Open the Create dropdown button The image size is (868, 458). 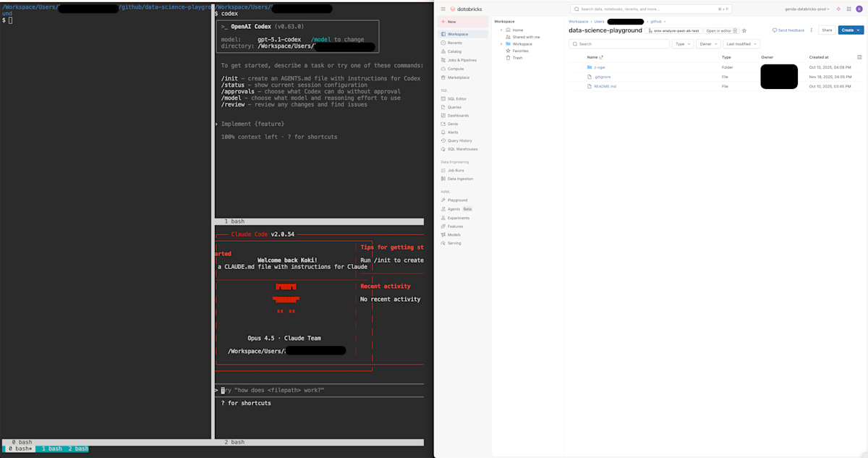851,30
